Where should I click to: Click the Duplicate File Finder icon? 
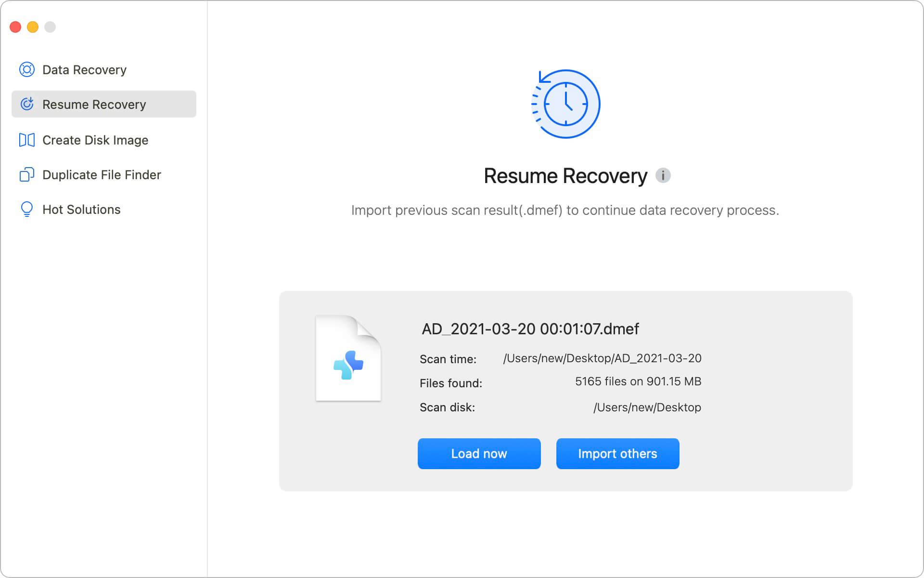[x=27, y=174]
